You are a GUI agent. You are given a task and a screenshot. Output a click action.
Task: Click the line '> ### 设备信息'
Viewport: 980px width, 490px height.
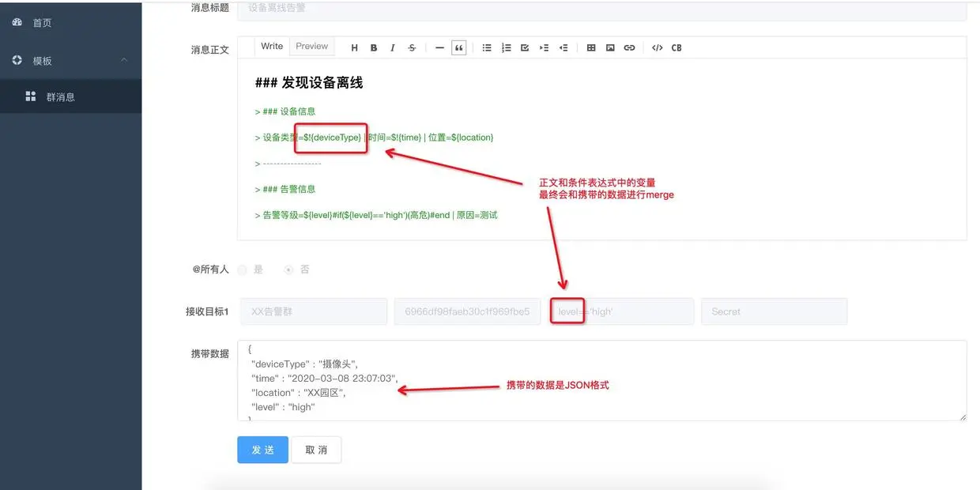click(285, 111)
